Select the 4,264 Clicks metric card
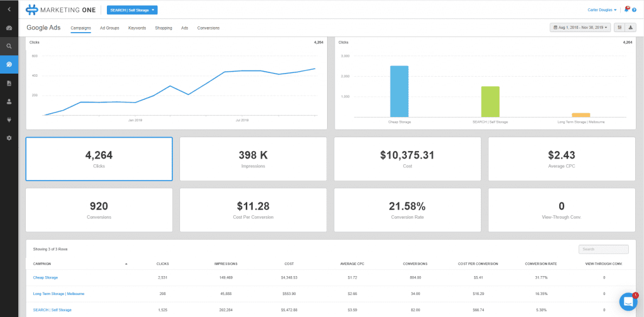This screenshot has height=317, width=644. [x=99, y=159]
